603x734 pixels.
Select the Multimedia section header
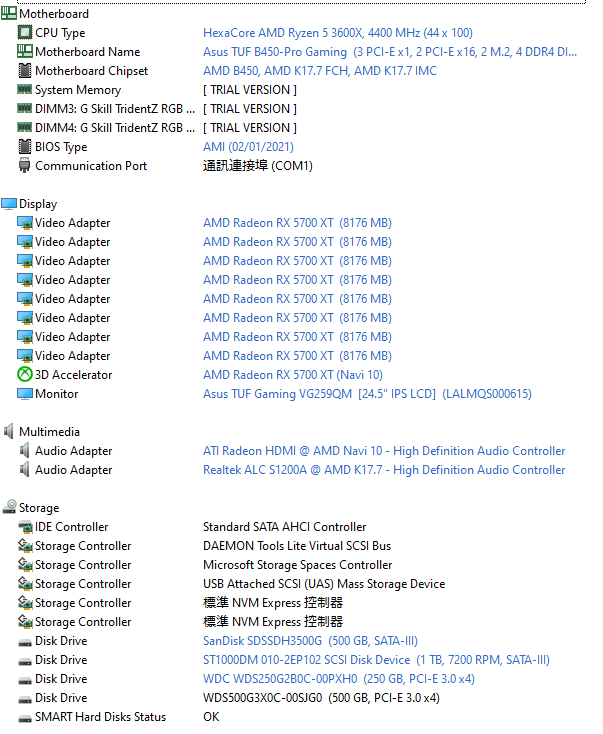(x=49, y=432)
